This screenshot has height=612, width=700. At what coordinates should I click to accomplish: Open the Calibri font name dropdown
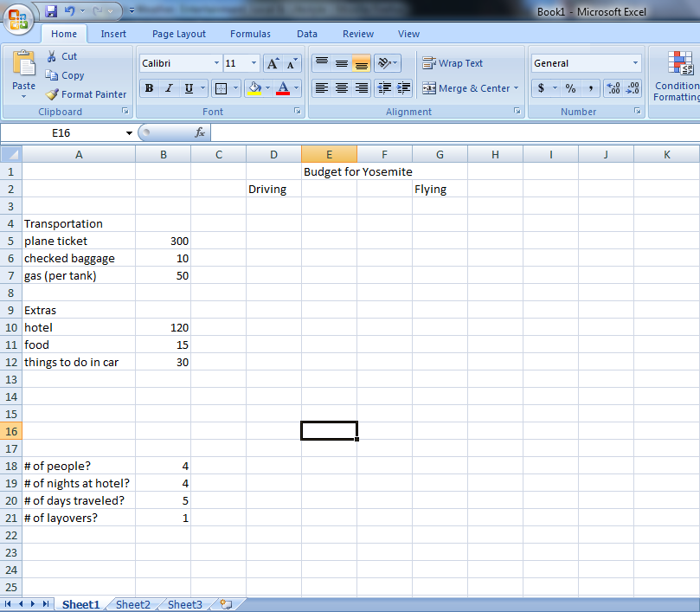tap(216, 63)
